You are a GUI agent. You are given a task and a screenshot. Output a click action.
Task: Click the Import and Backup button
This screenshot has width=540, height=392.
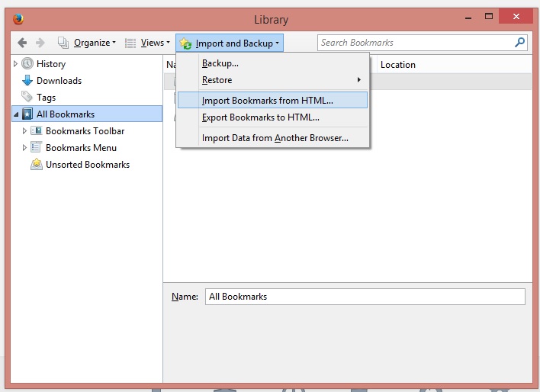point(230,43)
